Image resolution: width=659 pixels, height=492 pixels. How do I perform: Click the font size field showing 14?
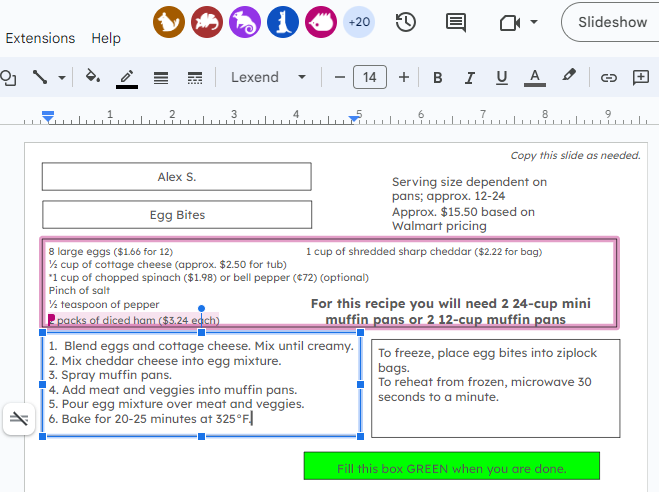(370, 77)
